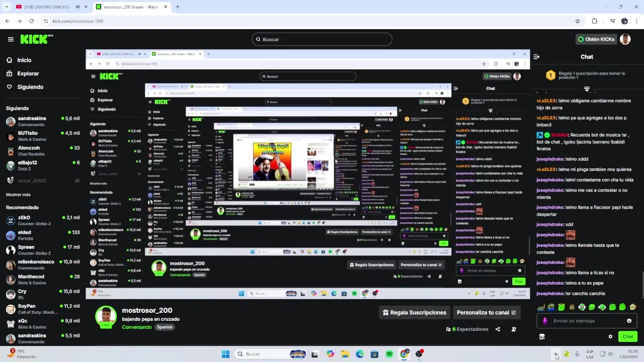Click green Chat send button

pos(628,336)
